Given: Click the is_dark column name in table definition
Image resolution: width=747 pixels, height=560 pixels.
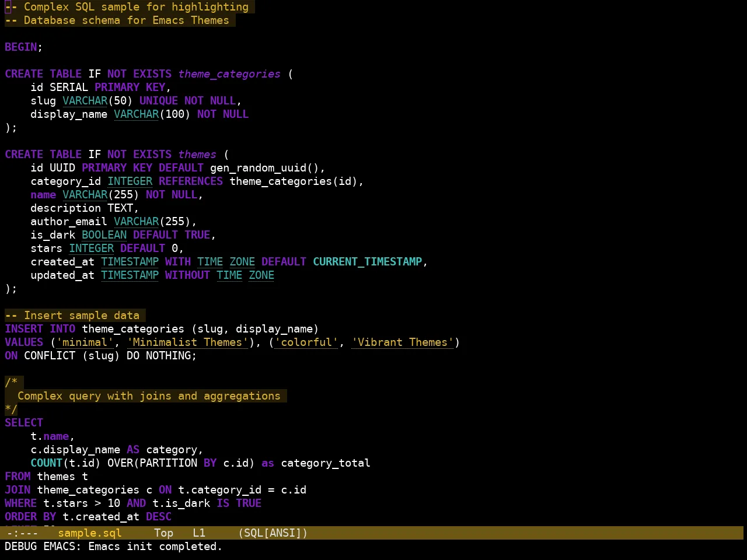Looking at the screenshot, I should point(53,235).
